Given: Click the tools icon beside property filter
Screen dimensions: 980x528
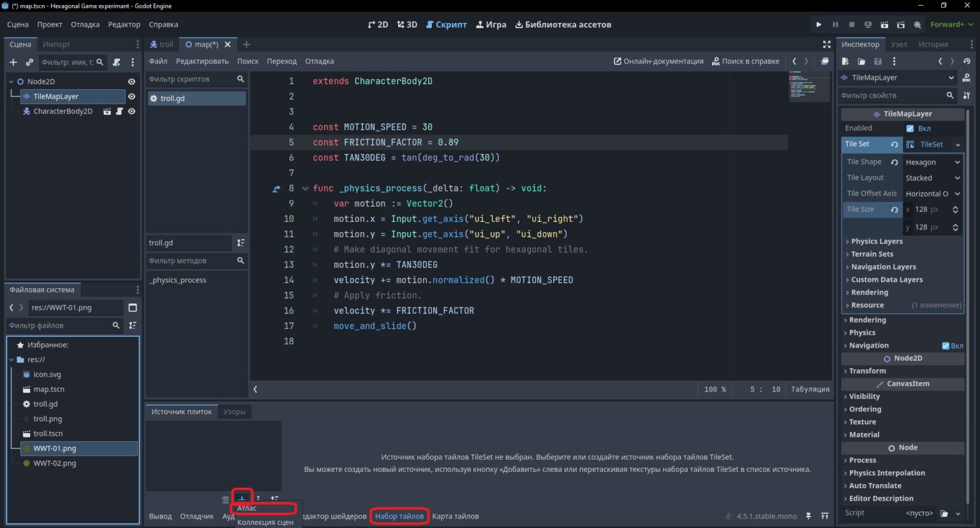Looking at the screenshot, I should [967, 95].
